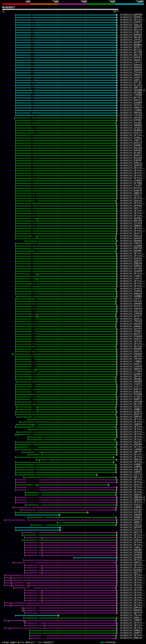Open hit UniRef100_B8XIJ6
146x644 pixels.
click(x=131, y=477)
